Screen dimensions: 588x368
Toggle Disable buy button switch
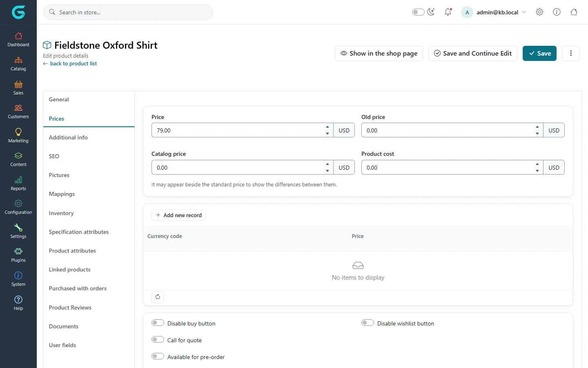coord(158,323)
